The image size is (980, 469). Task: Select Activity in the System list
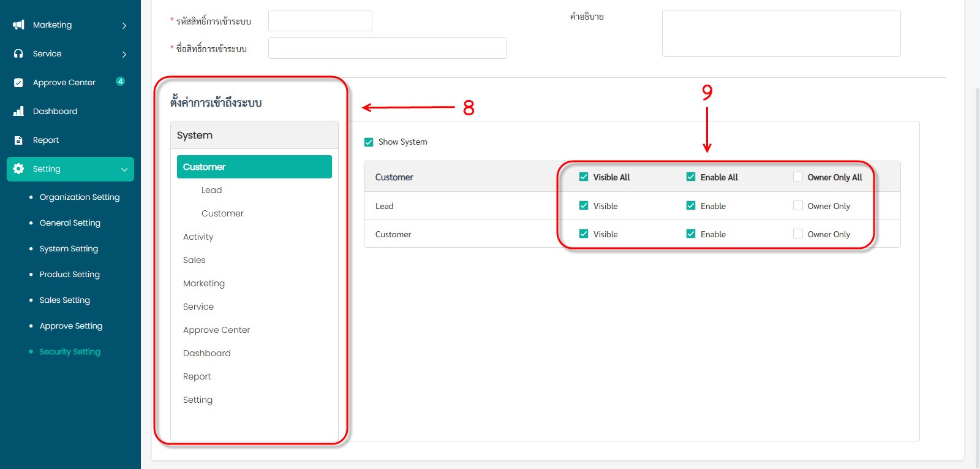(x=198, y=237)
